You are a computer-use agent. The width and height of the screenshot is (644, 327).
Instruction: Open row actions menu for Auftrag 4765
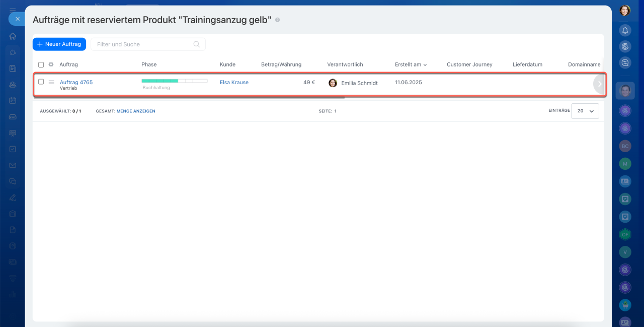coord(51,82)
